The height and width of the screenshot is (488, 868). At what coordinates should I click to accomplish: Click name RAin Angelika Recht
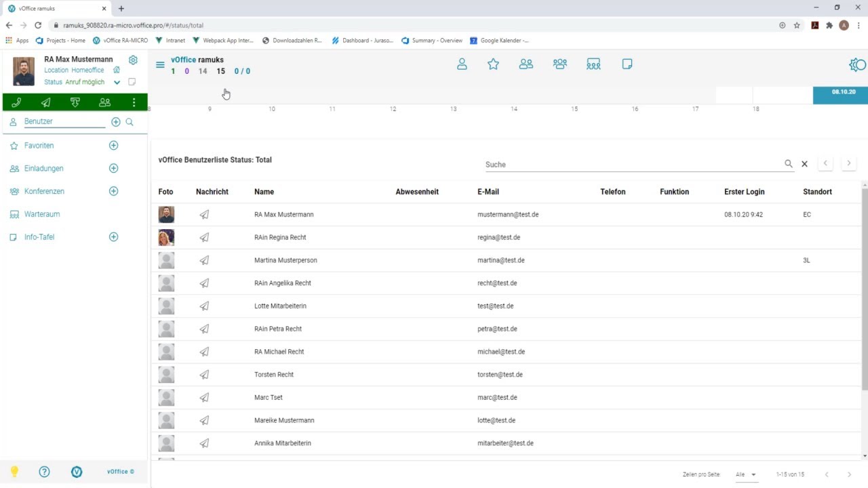pos(282,283)
